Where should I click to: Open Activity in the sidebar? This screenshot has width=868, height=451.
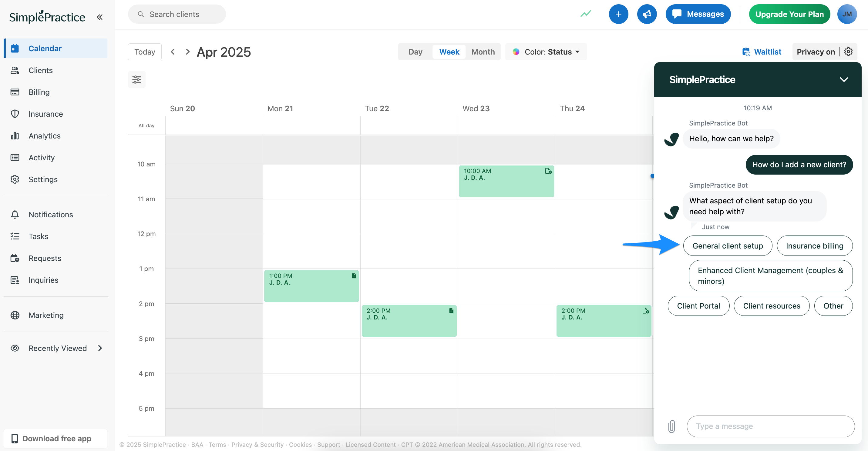[56, 157]
